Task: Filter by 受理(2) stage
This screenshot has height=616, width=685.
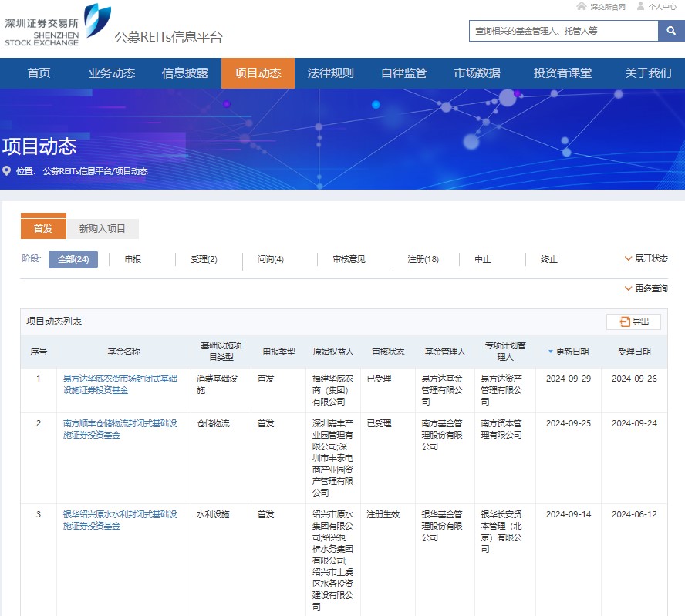Action: (x=204, y=259)
